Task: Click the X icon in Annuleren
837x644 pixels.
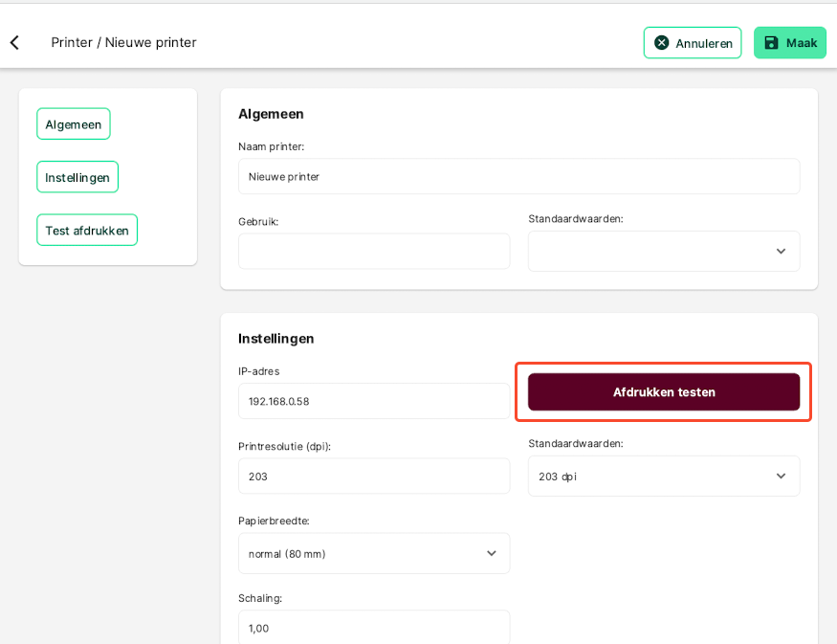Action: point(661,43)
